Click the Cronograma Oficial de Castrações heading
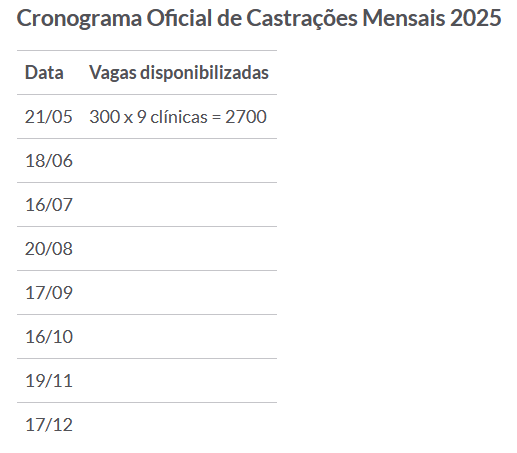The image size is (517, 453). (259, 18)
